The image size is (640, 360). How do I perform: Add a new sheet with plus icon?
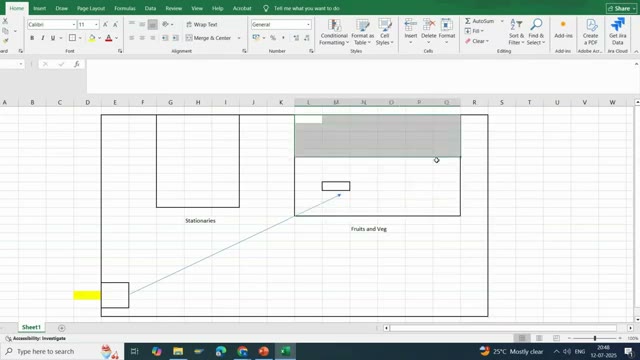coord(62,328)
